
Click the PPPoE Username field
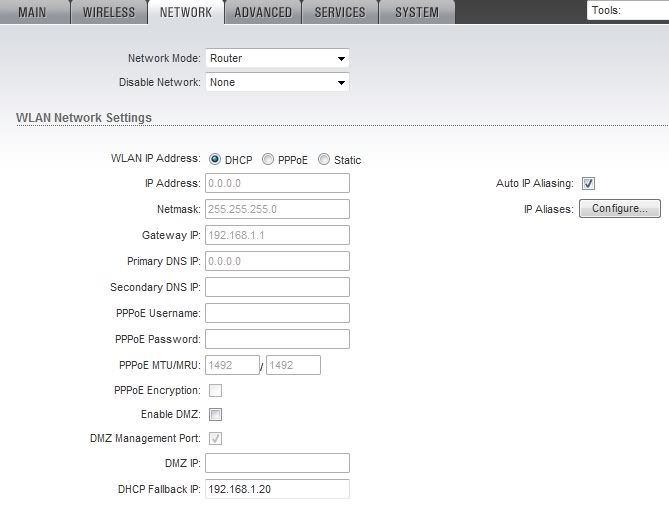pos(277,313)
